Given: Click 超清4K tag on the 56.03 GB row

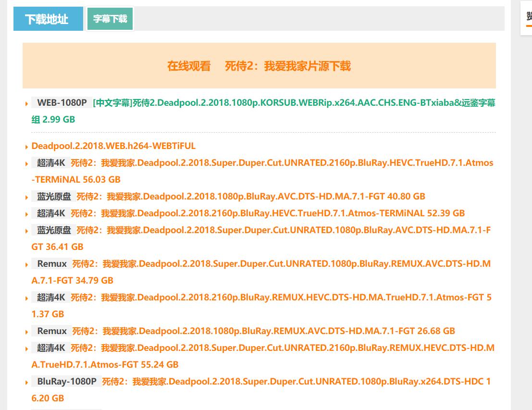Looking at the screenshot, I should 51,162.
